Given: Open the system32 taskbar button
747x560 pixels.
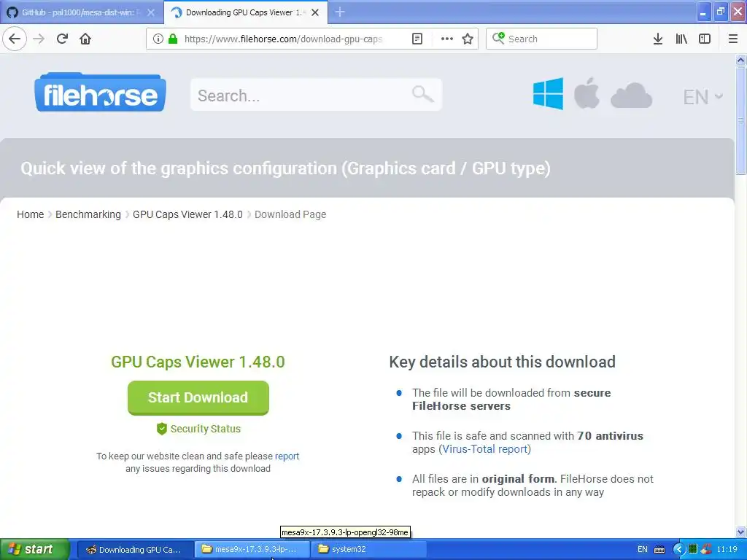Looking at the screenshot, I should coord(368,550).
